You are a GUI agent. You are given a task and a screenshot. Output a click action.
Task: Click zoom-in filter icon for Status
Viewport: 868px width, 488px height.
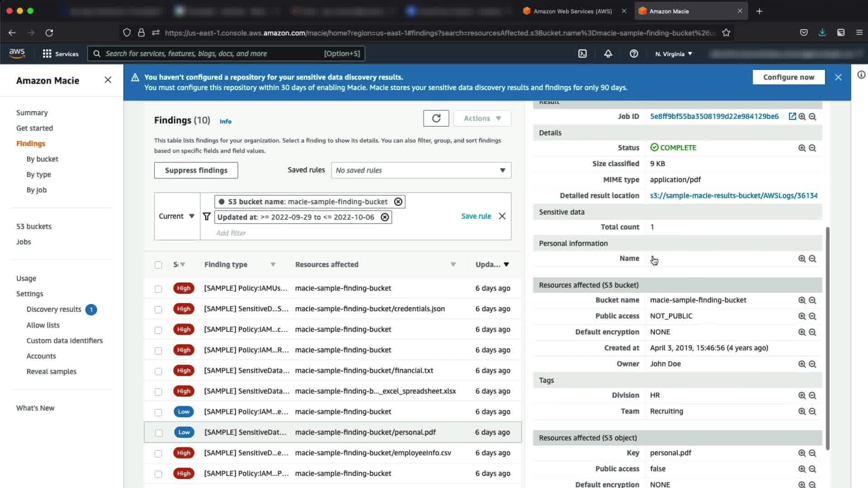coord(802,148)
